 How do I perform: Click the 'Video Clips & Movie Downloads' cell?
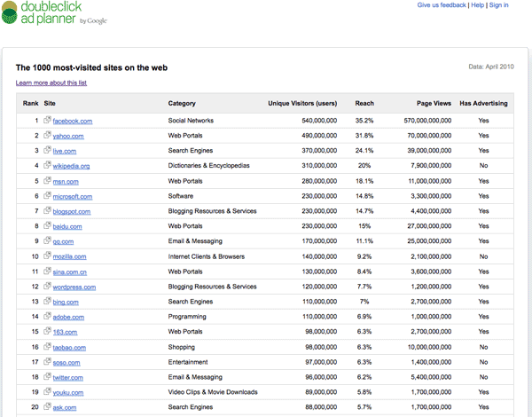[x=213, y=392]
